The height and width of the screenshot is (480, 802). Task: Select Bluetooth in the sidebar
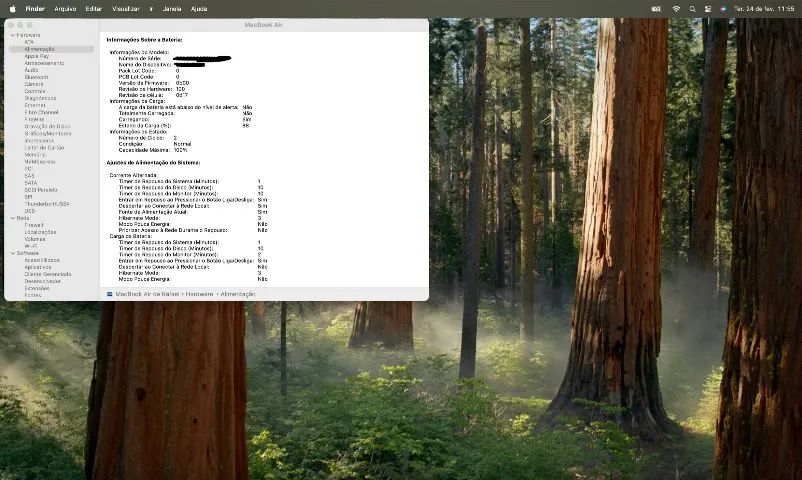pyautogui.click(x=36, y=77)
